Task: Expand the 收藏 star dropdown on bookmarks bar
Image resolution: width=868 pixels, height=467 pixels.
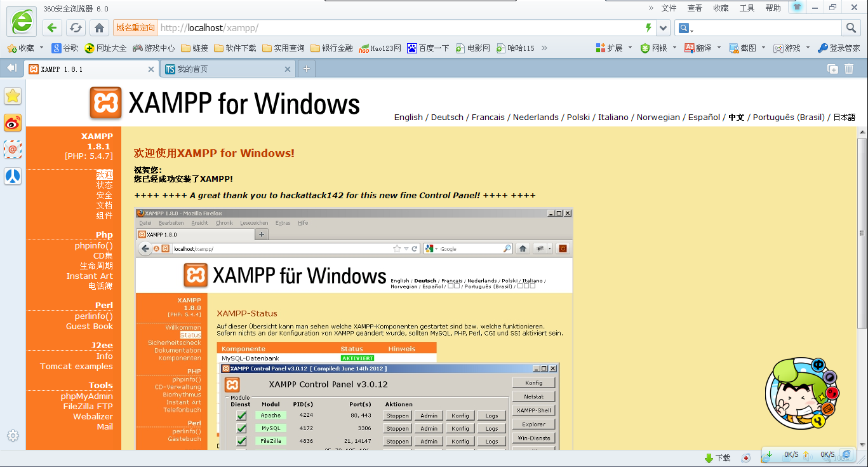Action: tap(41, 48)
